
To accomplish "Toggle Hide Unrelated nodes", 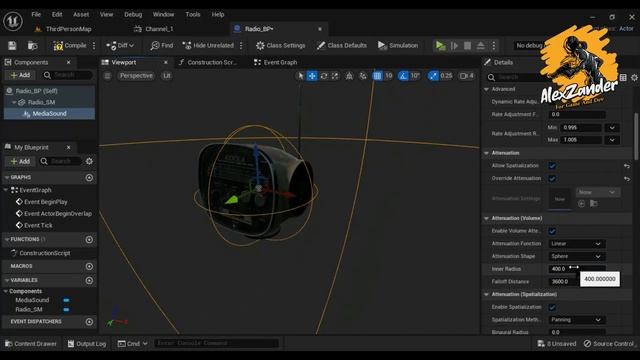I will pyautogui.click(x=208, y=45).
